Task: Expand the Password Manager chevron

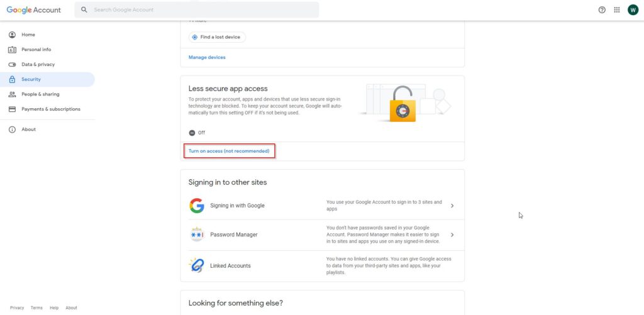Action: 452,235
